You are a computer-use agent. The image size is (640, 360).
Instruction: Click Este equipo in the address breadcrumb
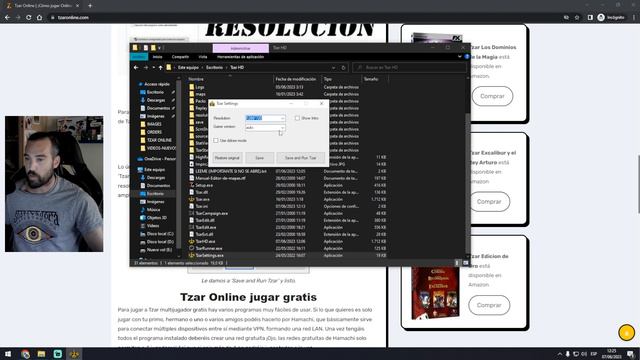click(188, 68)
